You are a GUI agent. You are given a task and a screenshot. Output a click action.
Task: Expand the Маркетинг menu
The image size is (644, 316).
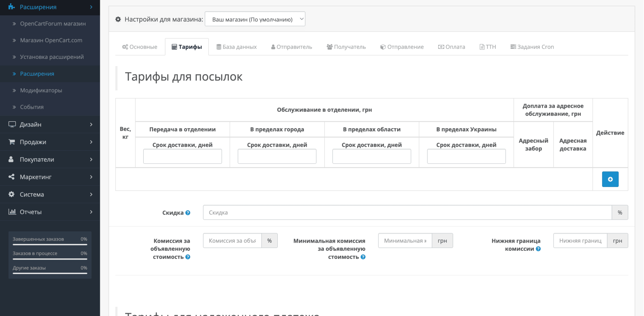[x=50, y=177]
